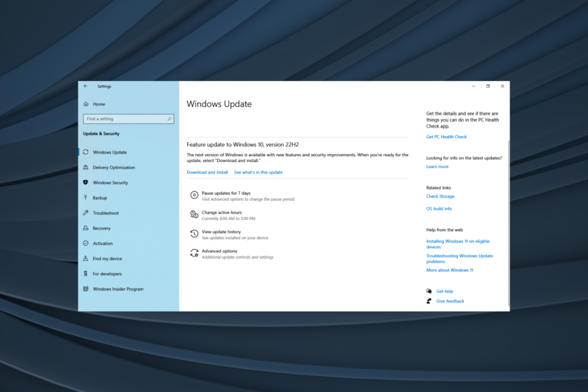This screenshot has height=392, width=588.
Task: Open Troubleshoot using its wrench icon
Action: 86,213
